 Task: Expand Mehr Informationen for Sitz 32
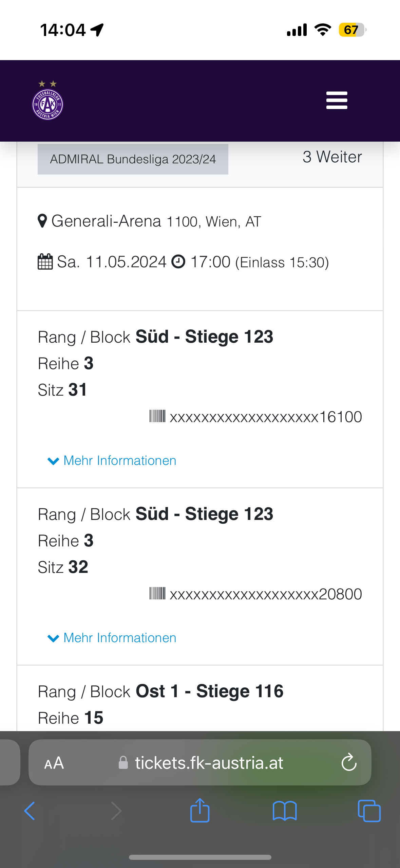112,638
